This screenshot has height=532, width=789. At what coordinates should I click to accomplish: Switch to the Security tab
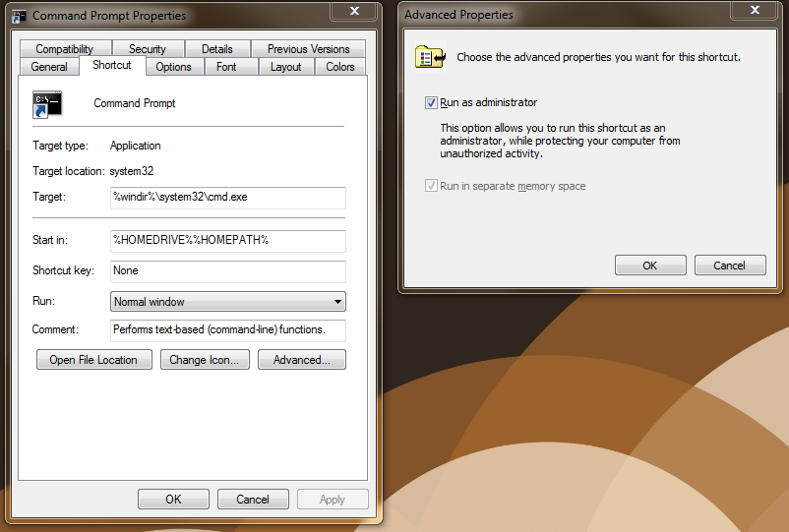point(147,49)
